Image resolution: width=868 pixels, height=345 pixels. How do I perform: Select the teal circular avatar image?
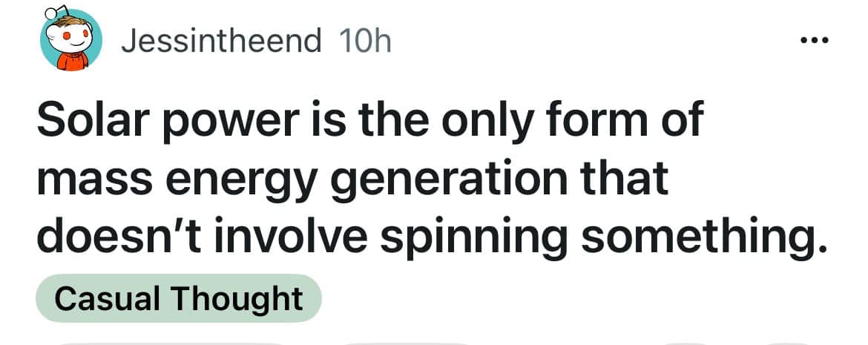coord(69,42)
